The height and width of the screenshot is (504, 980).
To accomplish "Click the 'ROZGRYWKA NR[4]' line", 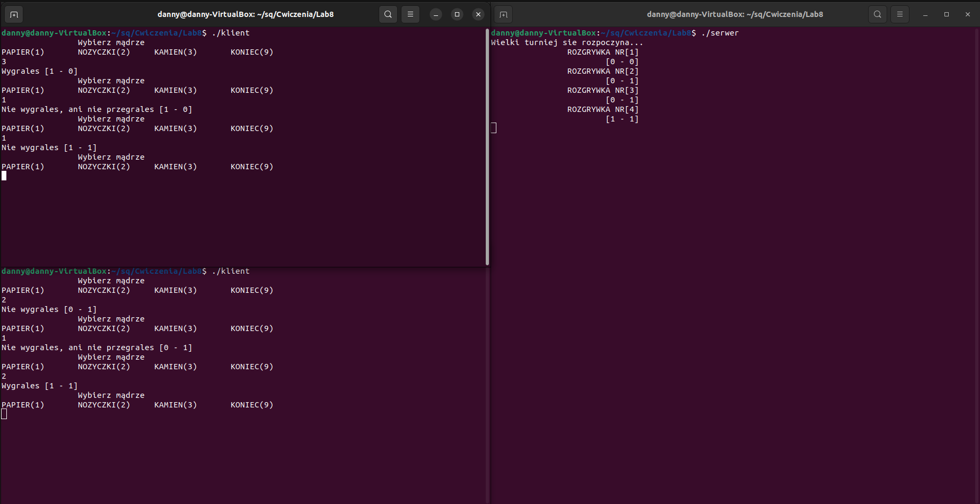I will [603, 109].
